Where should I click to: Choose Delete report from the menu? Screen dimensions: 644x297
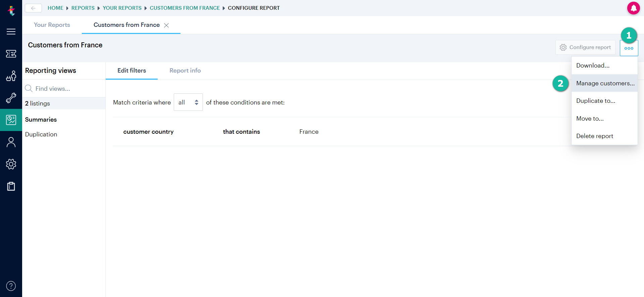tap(604, 136)
